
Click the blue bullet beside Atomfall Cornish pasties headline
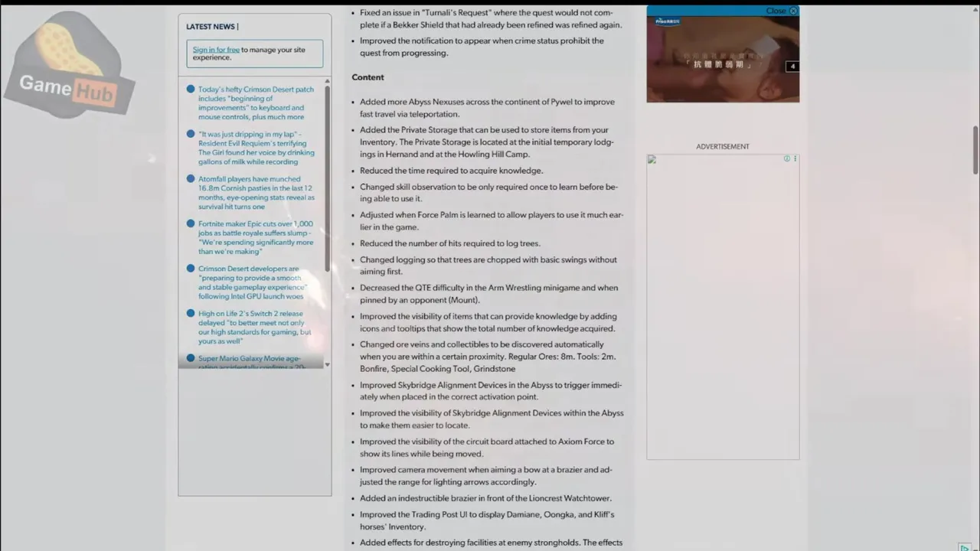[x=191, y=178]
